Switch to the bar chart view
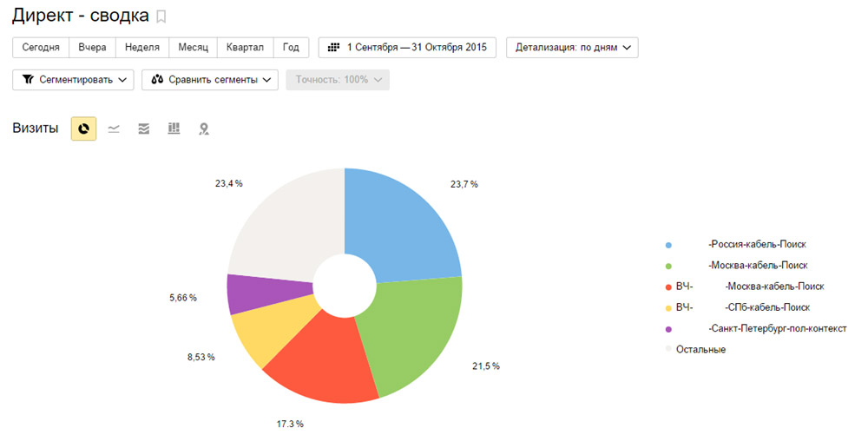 point(174,129)
